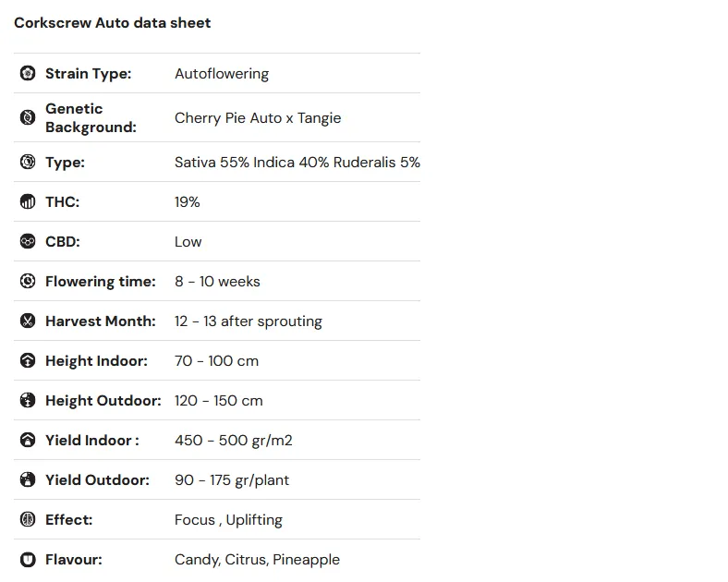The image size is (728, 582).
Task: Click the Height Indoor arrow icon
Action: tap(28, 360)
